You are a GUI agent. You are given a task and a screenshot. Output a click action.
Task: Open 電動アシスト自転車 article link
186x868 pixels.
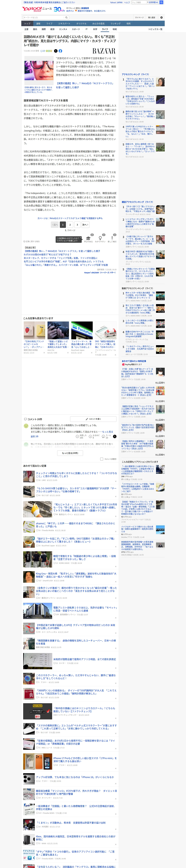coord(85,609)
